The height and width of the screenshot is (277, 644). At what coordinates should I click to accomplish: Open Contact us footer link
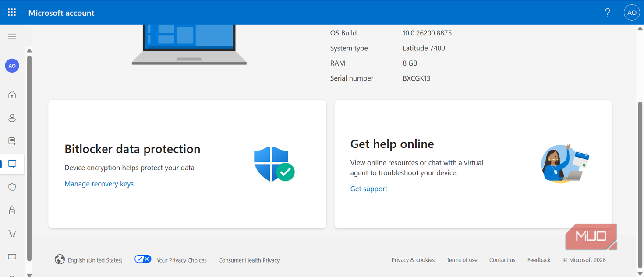click(502, 260)
